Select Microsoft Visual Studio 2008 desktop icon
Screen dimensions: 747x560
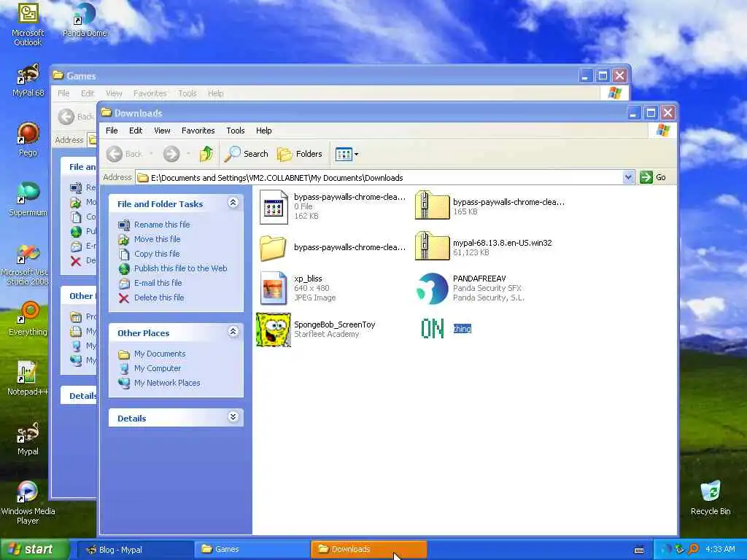26,264
